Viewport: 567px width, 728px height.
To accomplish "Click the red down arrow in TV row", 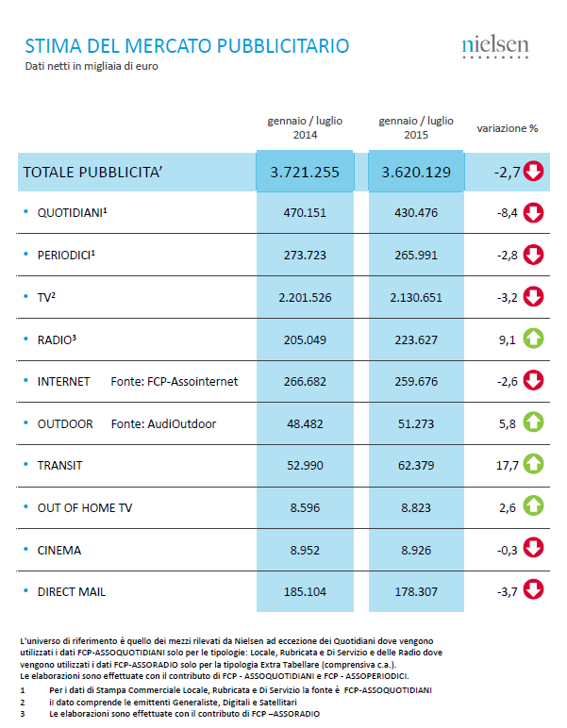I will 534,297.
